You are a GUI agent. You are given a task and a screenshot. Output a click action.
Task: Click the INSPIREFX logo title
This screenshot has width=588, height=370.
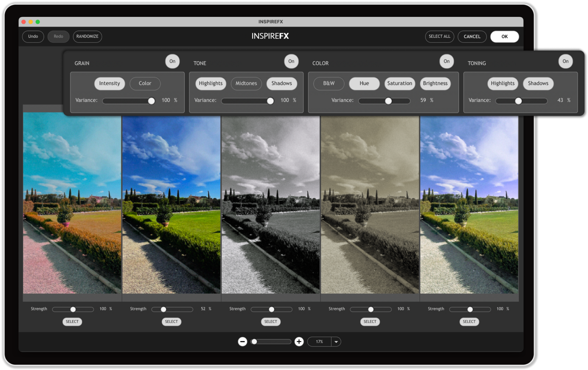click(x=270, y=36)
